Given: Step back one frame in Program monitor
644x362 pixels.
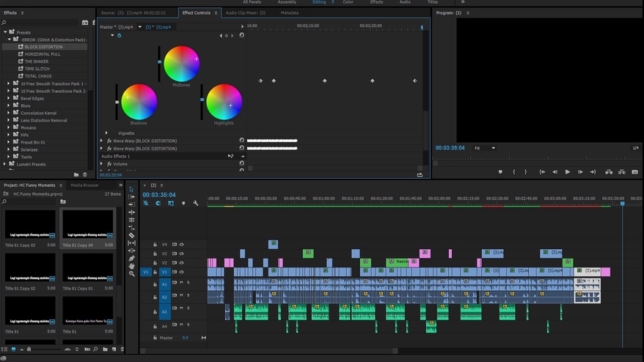Looking at the screenshot, I should pyautogui.click(x=555, y=172).
